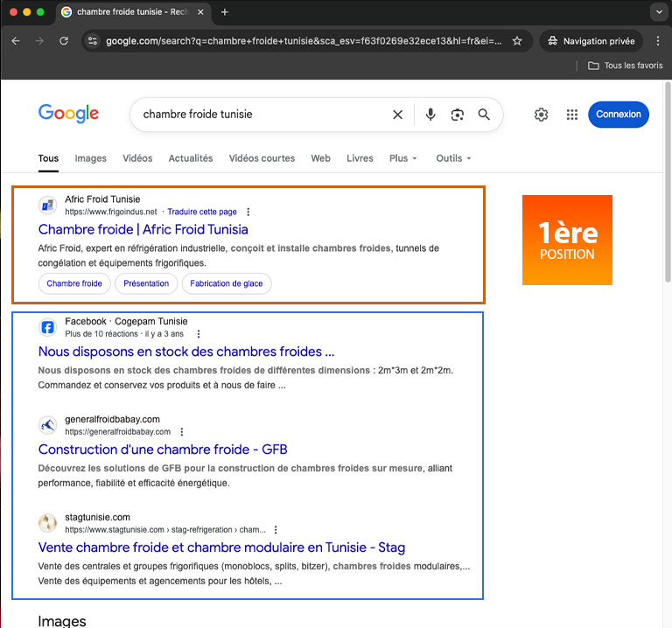Expand the Plus search filter dropdown

[x=403, y=158]
